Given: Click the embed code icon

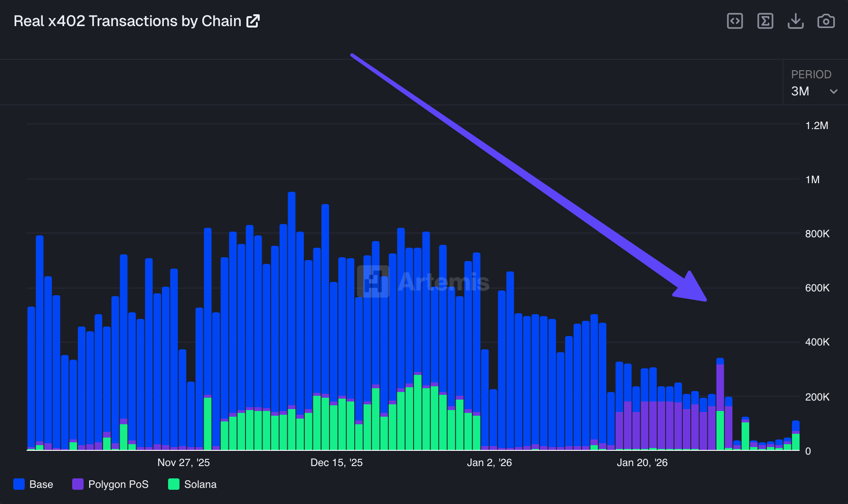Looking at the screenshot, I should coord(735,21).
